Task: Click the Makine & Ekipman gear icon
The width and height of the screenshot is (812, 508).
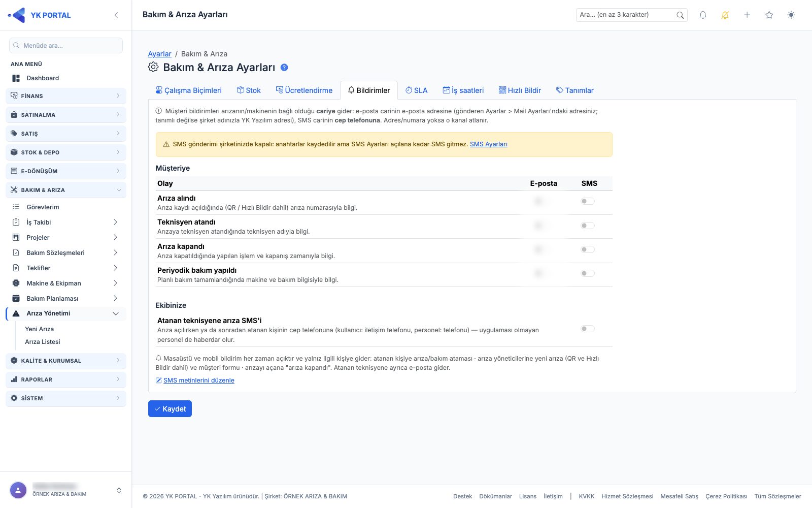Action: pyautogui.click(x=16, y=283)
